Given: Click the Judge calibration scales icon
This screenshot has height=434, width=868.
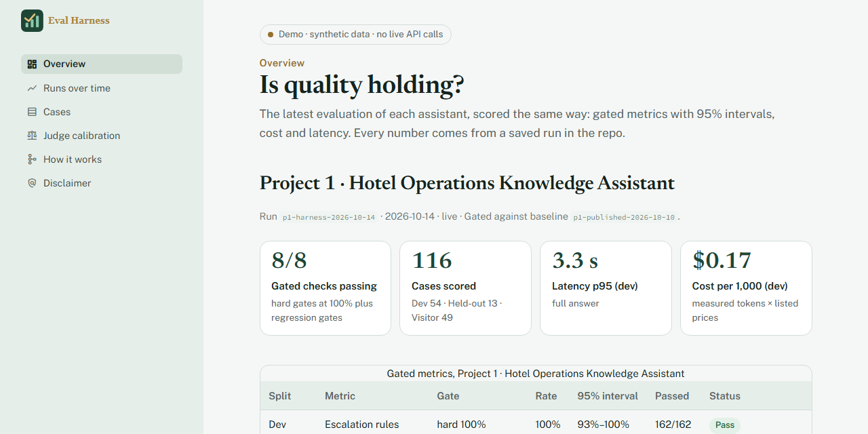Looking at the screenshot, I should (x=32, y=136).
